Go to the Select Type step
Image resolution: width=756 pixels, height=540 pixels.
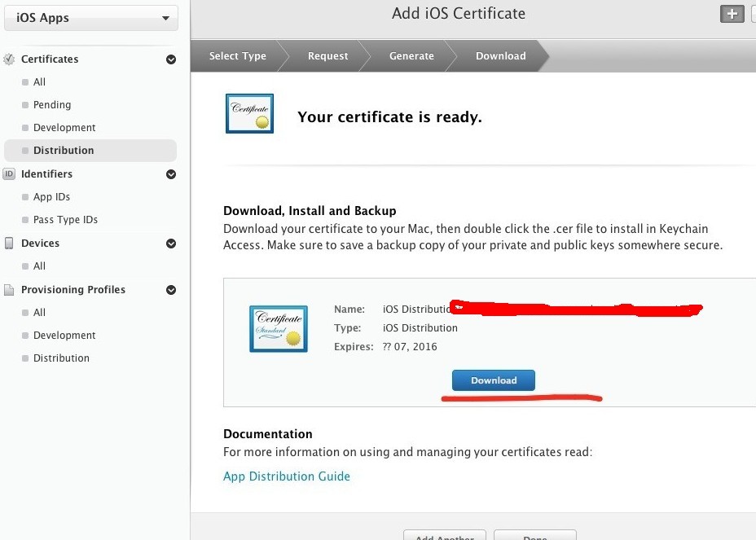click(238, 56)
